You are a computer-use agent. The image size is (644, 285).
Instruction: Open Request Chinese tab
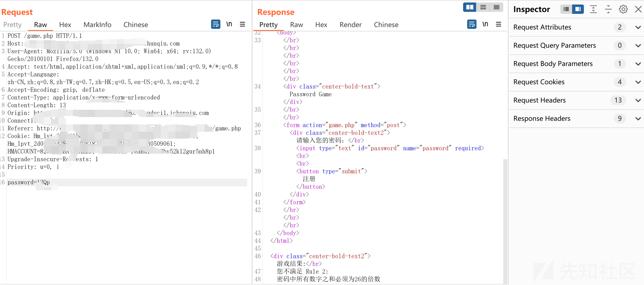pyautogui.click(x=136, y=25)
